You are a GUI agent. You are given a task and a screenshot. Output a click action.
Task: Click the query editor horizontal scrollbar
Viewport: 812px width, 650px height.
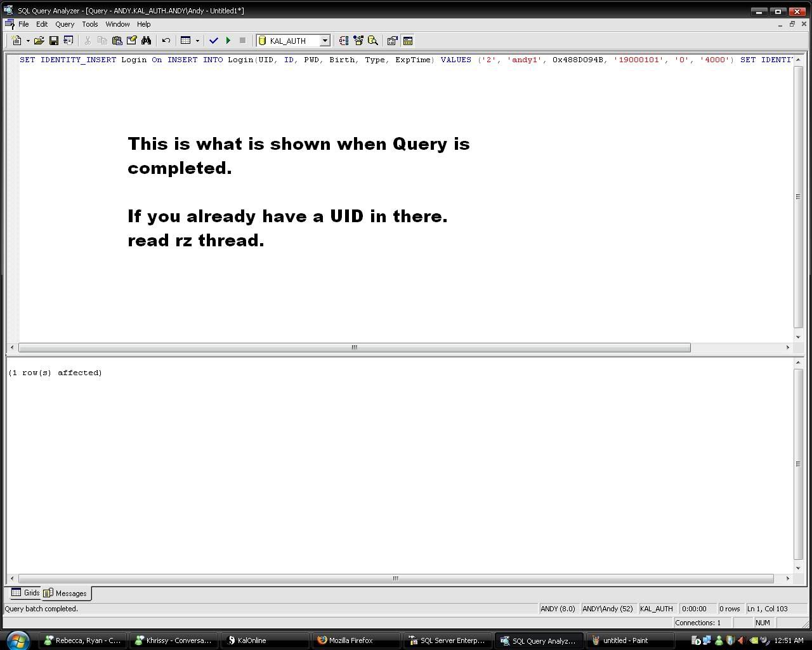click(354, 347)
